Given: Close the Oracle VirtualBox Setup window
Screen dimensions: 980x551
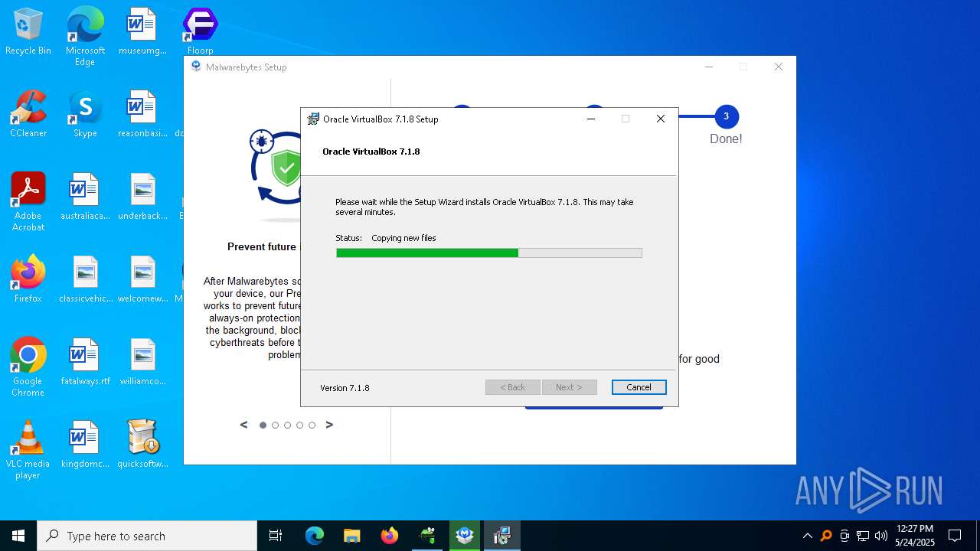Looking at the screenshot, I should tap(661, 119).
